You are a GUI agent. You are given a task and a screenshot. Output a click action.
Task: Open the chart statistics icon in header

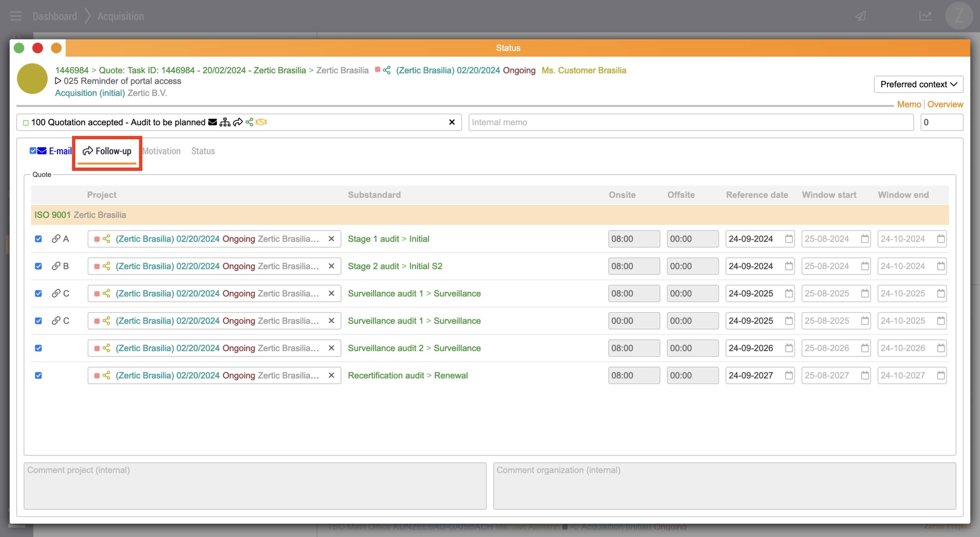925,16
